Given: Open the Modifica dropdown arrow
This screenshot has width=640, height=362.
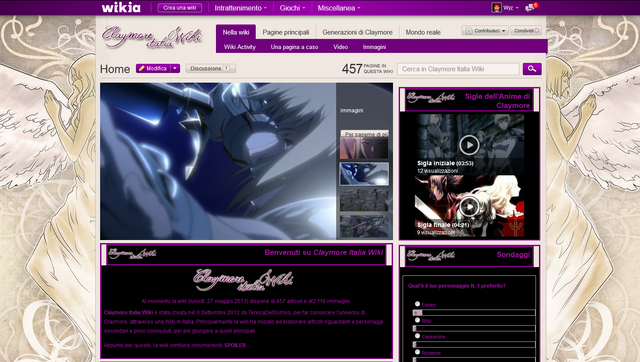Looking at the screenshot, I should (175, 69).
